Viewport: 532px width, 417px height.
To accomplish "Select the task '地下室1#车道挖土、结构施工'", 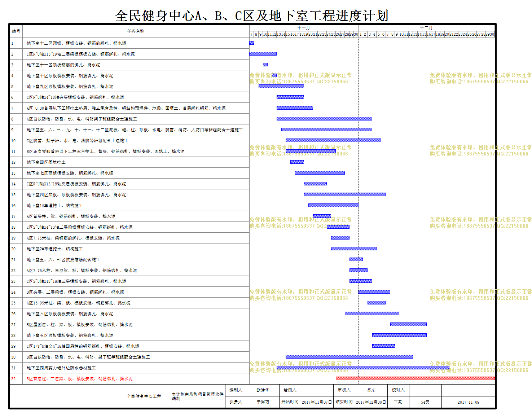I will (x=54, y=206).
